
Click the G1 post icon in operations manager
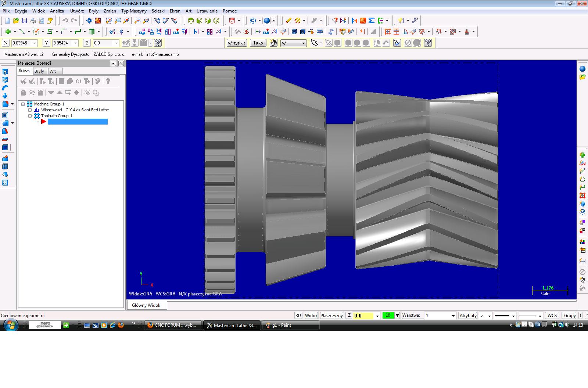(x=79, y=81)
